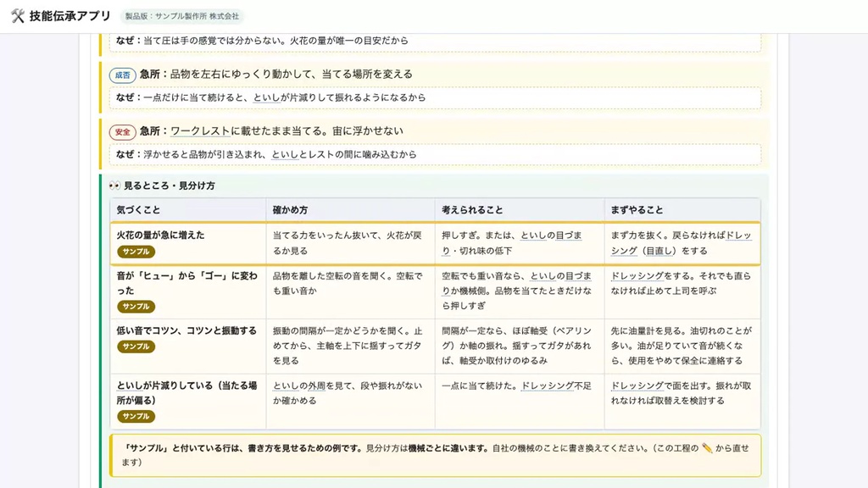Select the 火花の量が急に増えた row title
Screen dimensions: 868x488
[160, 236]
